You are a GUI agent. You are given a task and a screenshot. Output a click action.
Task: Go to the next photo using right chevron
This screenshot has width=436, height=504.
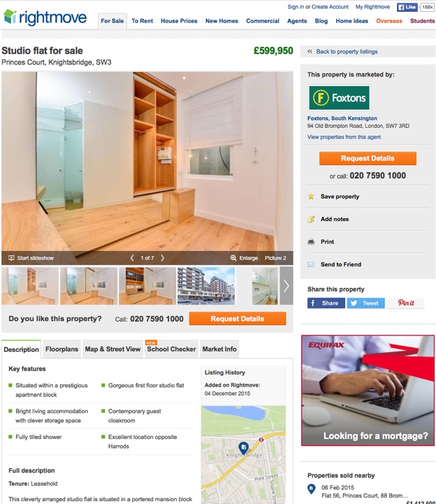click(x=163, y=258)
